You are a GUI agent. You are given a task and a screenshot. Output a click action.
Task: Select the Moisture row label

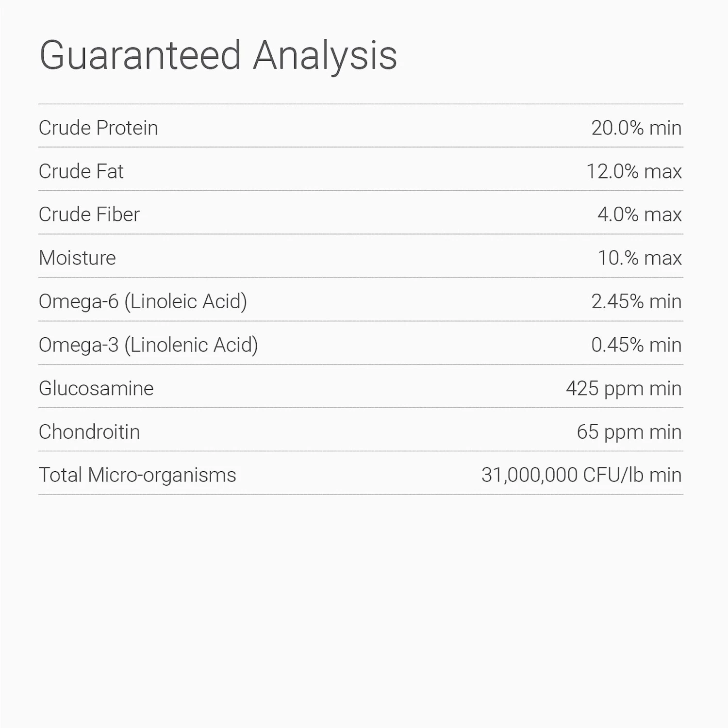77,258
